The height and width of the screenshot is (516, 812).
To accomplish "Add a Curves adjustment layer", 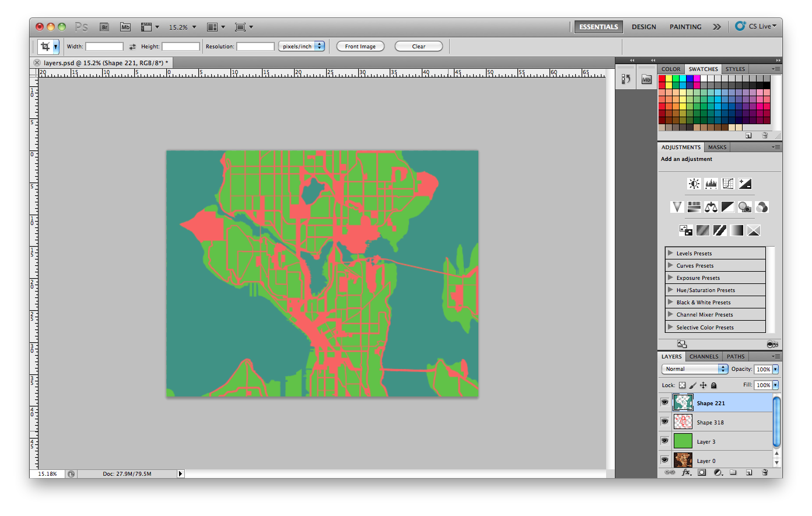I will click(727, 184).
